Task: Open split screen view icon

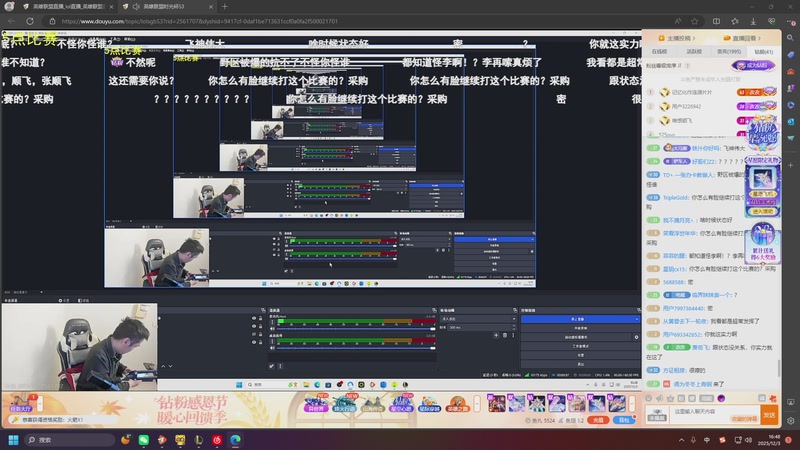Action: [716, 21]
